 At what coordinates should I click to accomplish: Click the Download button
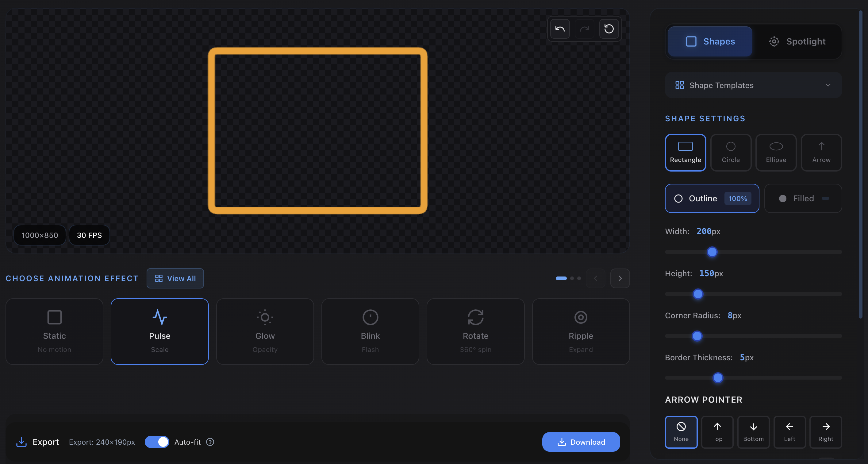point(581,442)
